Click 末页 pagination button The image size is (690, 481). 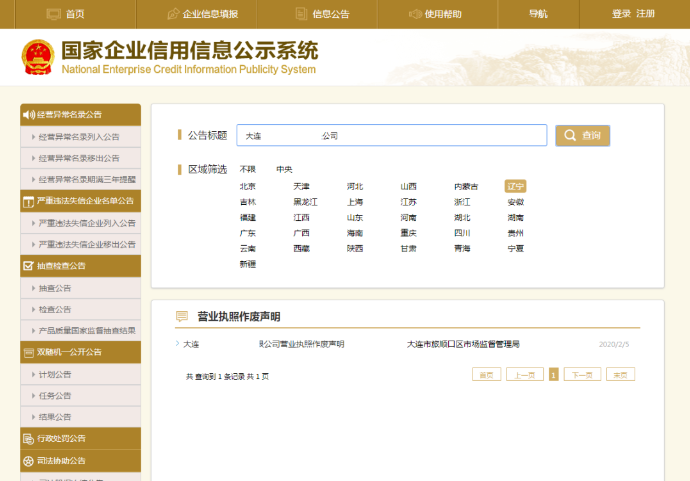click(620, 375)
